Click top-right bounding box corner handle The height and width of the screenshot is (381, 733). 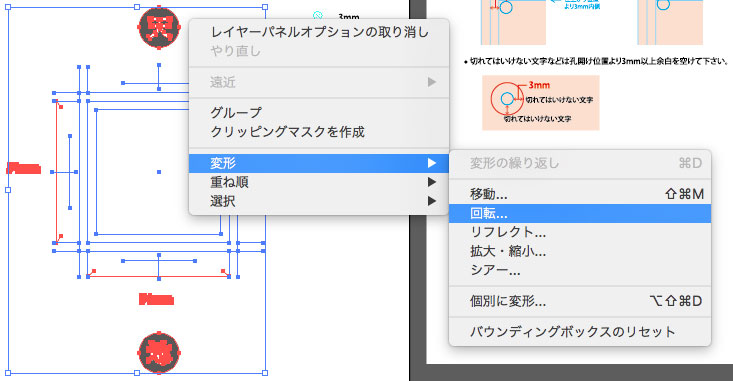[265, 7]
